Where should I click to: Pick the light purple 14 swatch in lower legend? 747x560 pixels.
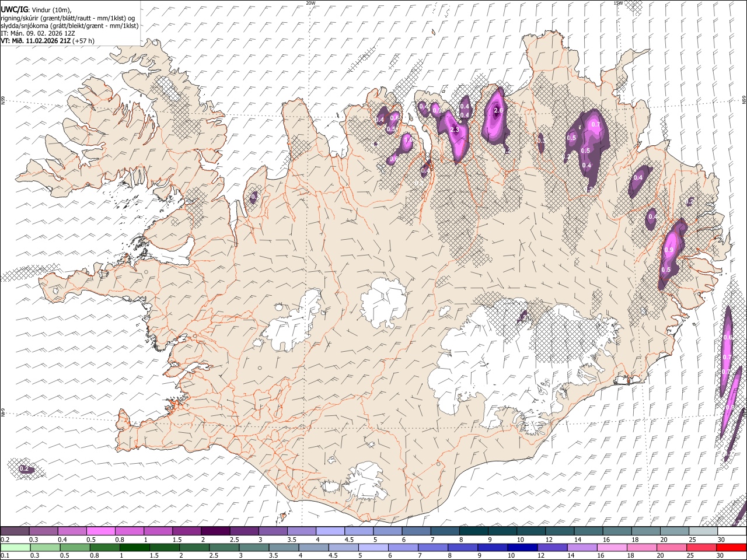point(582,547)
